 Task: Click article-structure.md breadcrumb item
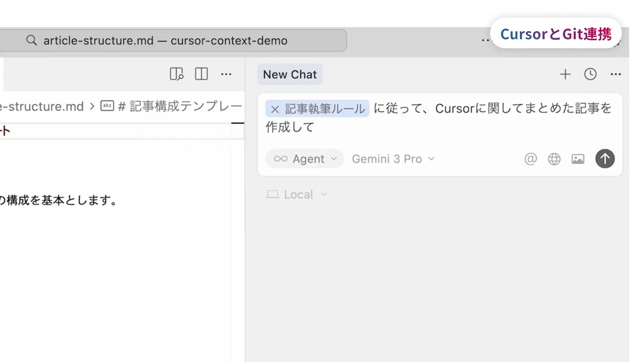(x=42, y=106)
